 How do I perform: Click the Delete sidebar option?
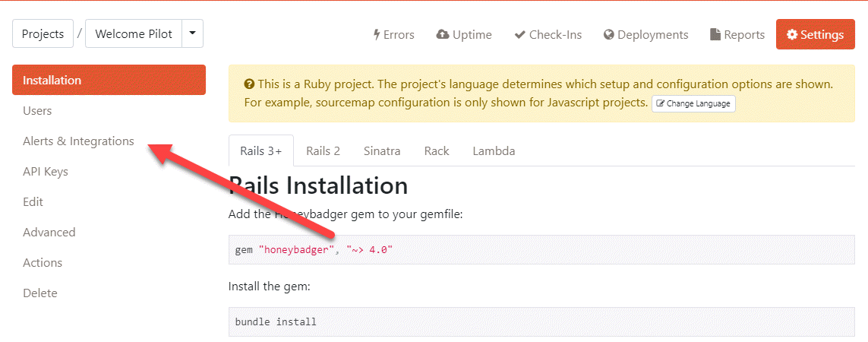pos(40,293)
